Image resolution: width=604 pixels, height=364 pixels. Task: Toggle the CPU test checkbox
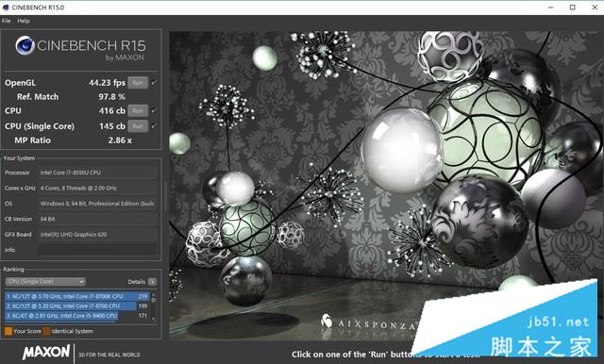pyautogui.click(x=154, y=110)
